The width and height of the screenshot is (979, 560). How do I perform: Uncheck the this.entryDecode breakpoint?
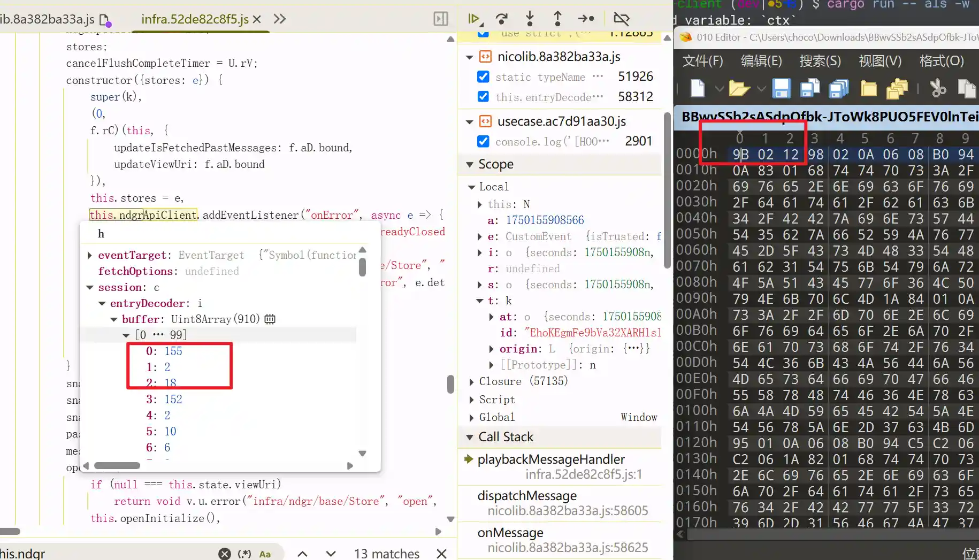coord(483,97)
